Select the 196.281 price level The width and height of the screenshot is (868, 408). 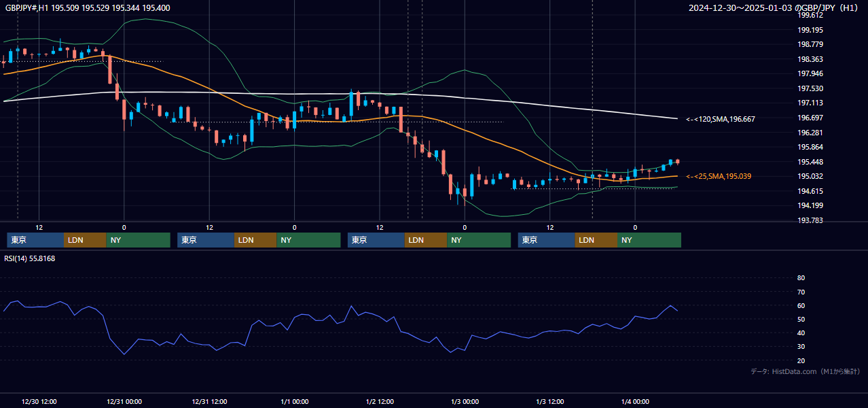[x=810, y=133]
